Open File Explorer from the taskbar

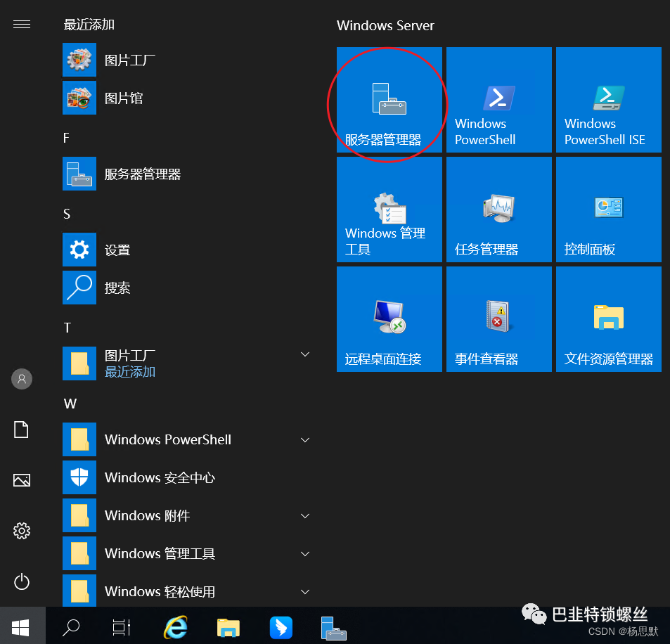(228, 628)
